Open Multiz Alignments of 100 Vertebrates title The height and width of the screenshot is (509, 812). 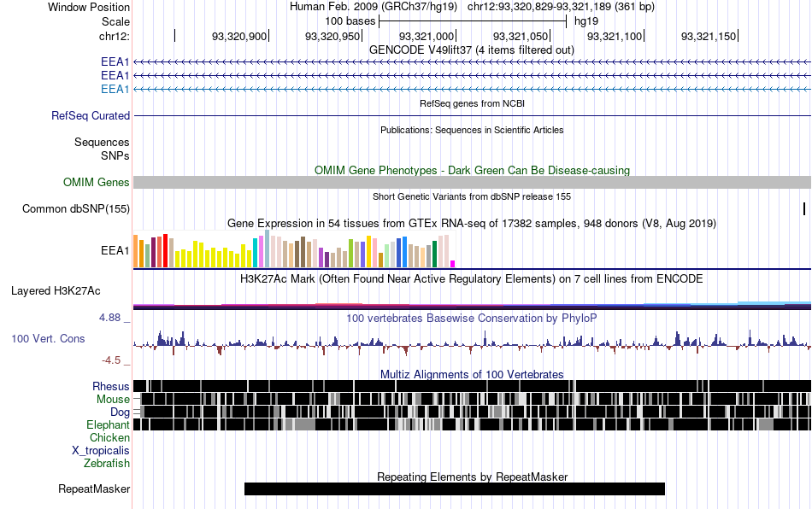pos(472,374)
